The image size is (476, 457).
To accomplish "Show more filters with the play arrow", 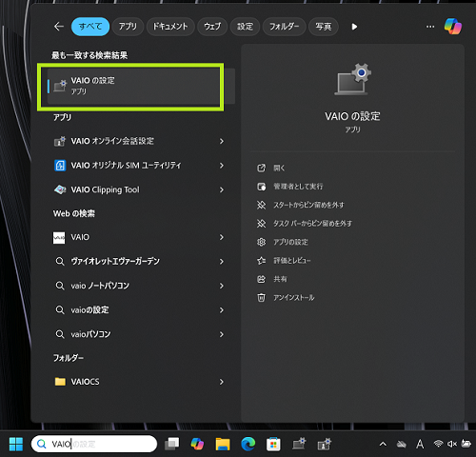I will pos(354,27).
